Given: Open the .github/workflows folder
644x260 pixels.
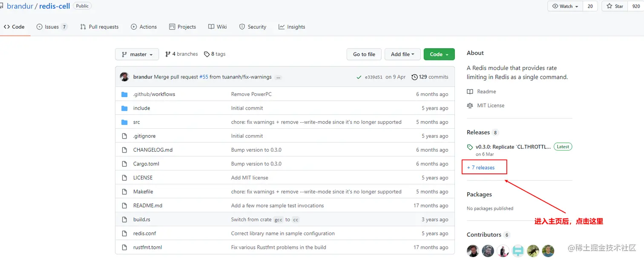Looking at the screenshot, I should click(154, 94).
